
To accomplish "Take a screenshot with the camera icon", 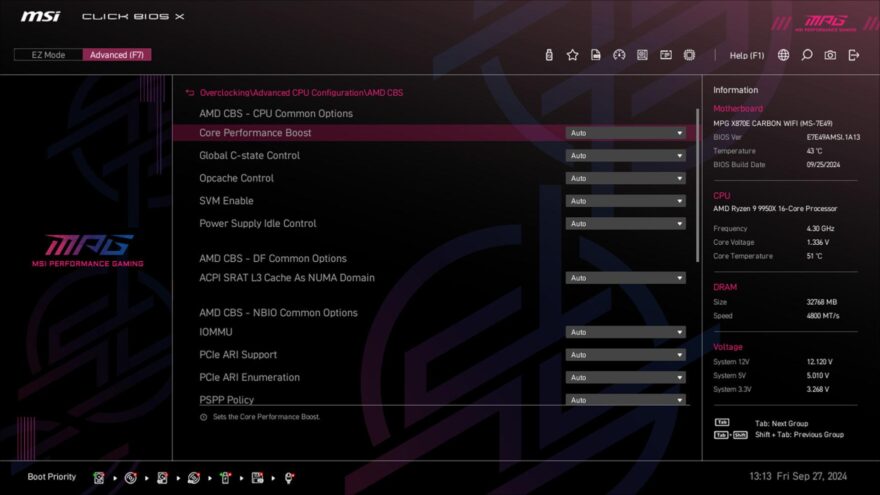I will [x=830, y=54].
